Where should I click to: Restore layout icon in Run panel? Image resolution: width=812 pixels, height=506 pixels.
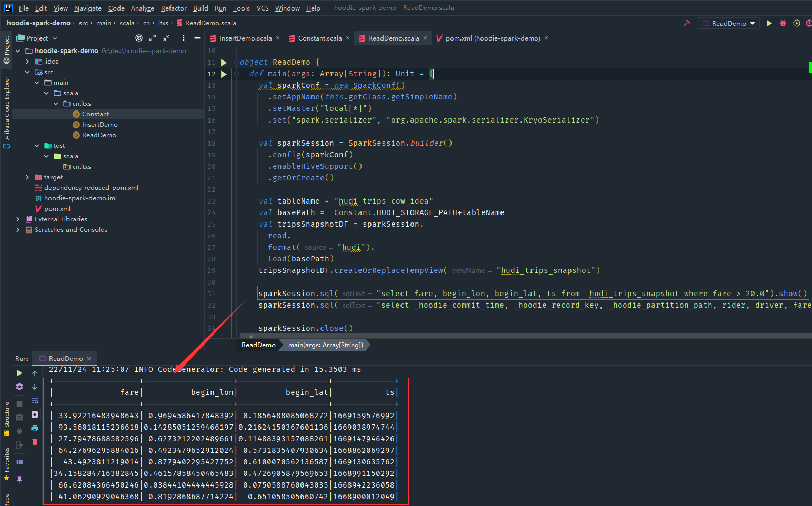pos(19,462)
